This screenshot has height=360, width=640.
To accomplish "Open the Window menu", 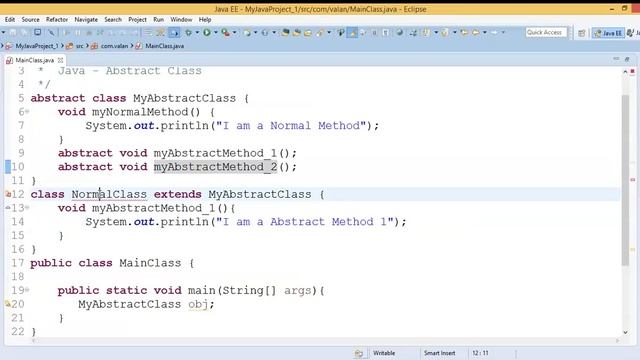I will [x=181, y=20].
